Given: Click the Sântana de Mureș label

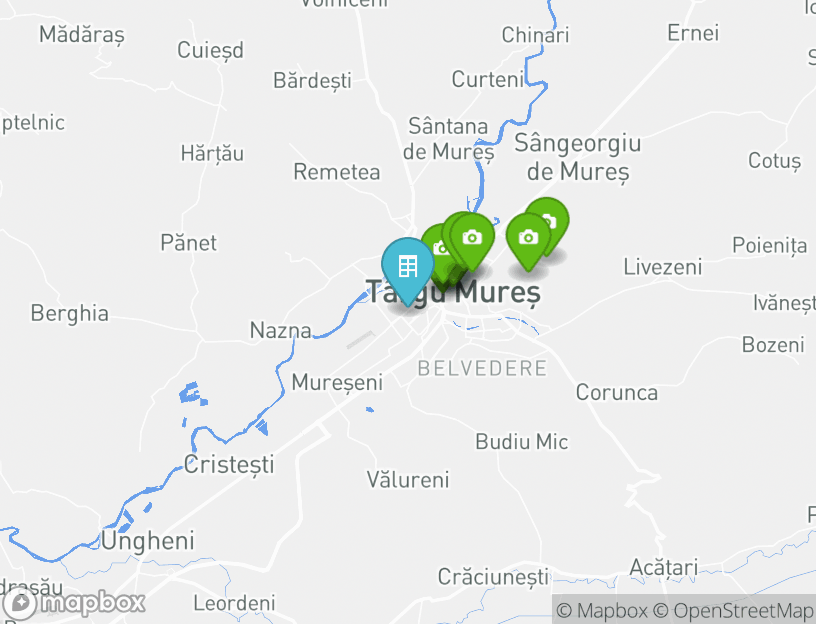Looking at the screenshot, I should [449, 139].
